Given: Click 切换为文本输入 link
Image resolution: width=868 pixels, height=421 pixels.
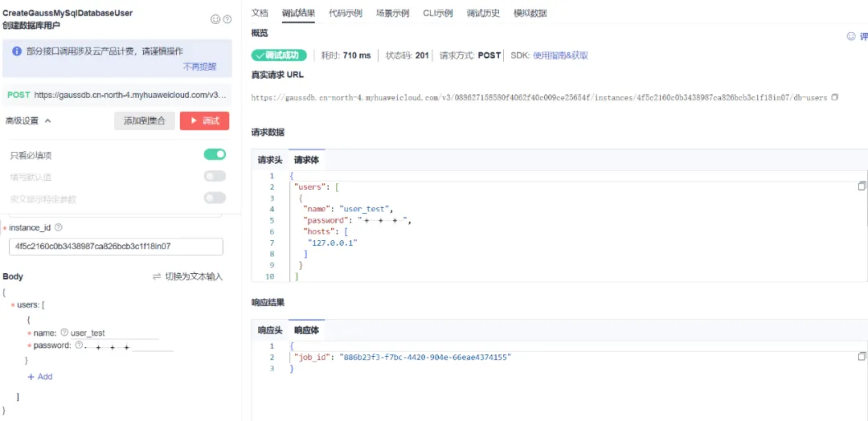Looking at the screenshot, I should click(x=194, y=276).
